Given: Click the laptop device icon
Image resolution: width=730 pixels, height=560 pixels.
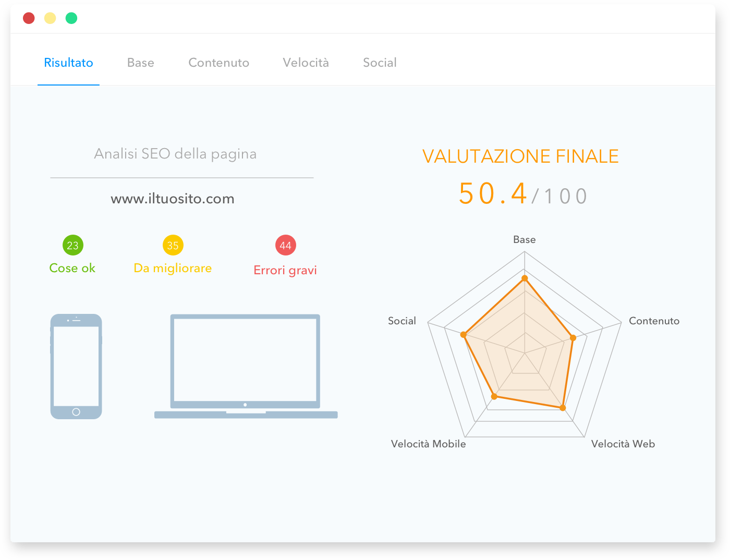Looking at the screenshot, I should (246, 366).
